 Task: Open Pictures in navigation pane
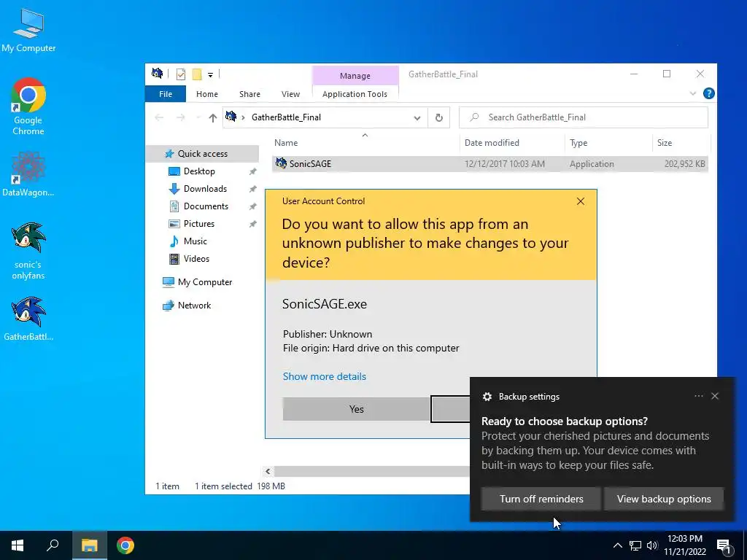coord(198,224)
